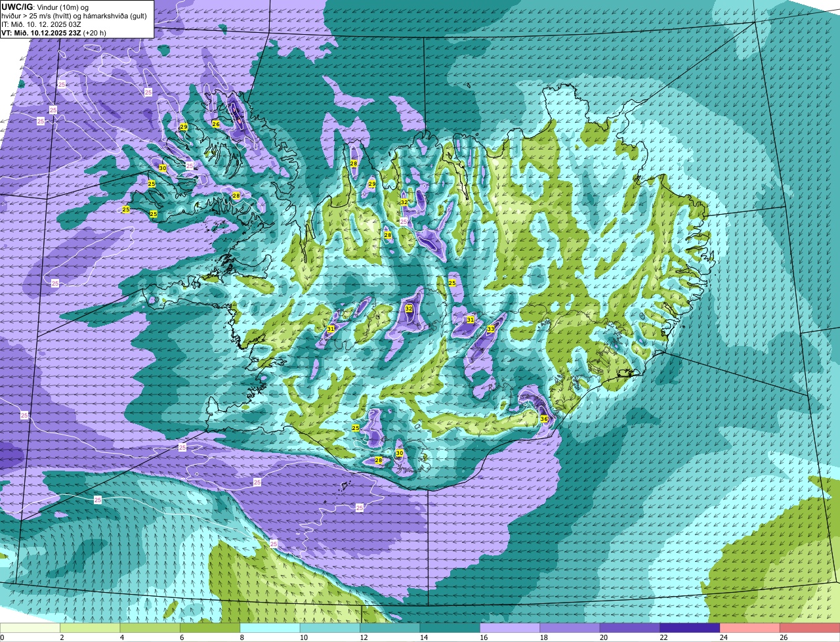This screenshot has height=642, width=840.
Task: Select the legend swatch between 12 and 14
Action: pos(390,628)
